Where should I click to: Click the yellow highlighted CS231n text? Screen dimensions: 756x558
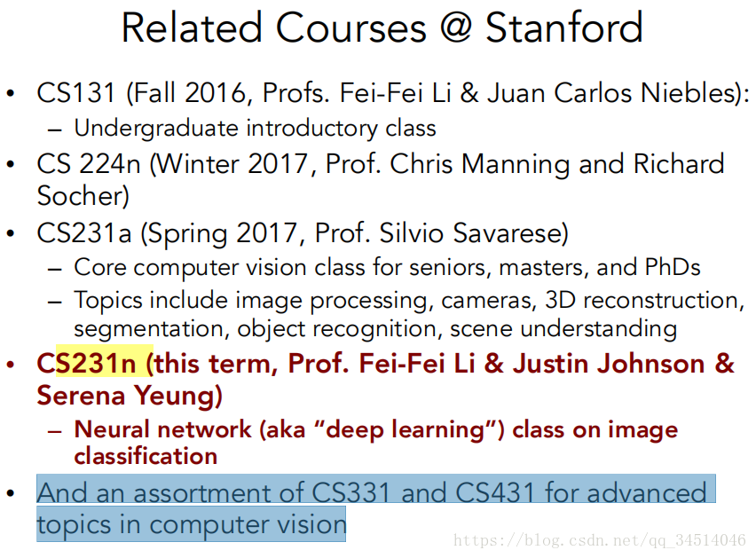click(105, 362)
